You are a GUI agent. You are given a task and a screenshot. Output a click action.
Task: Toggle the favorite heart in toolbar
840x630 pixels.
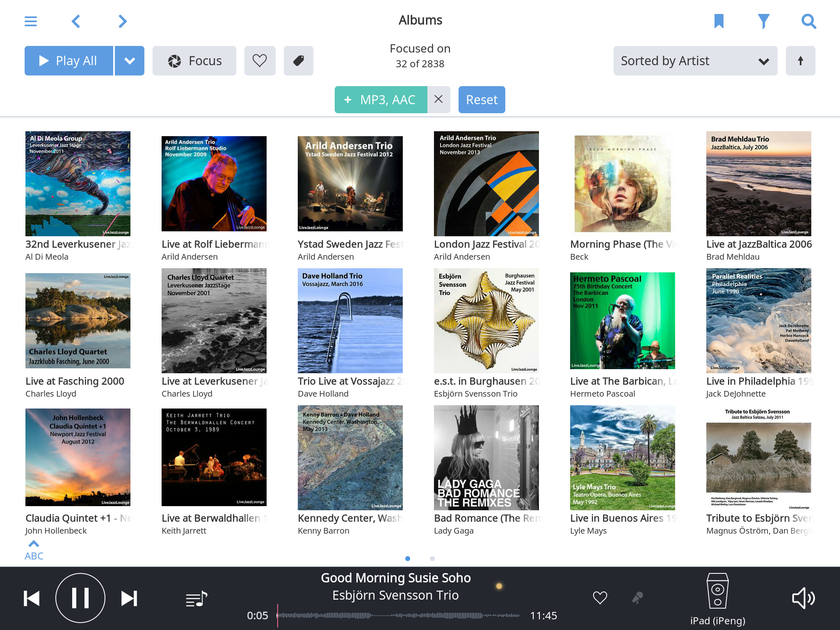260,61
